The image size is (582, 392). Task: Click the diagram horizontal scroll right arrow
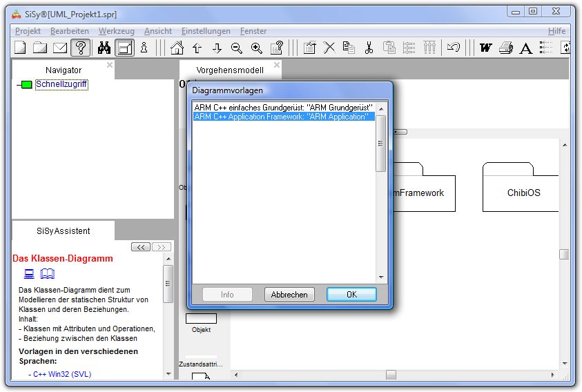click(x=553, y=375)
